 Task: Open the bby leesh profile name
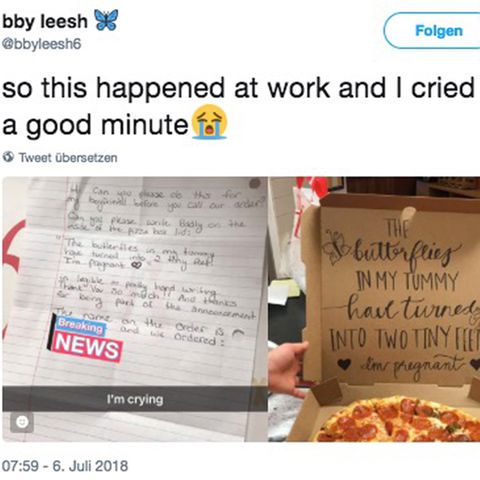[x=45, y=22]
